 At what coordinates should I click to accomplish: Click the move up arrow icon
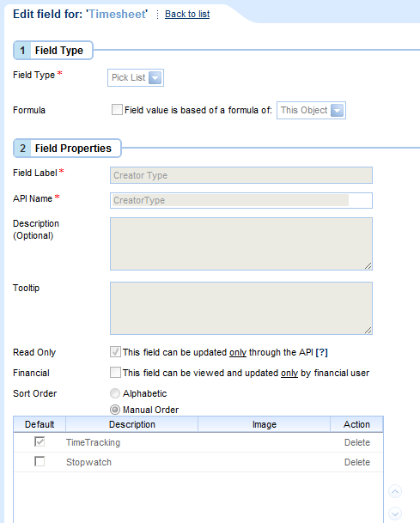point(395,491)
